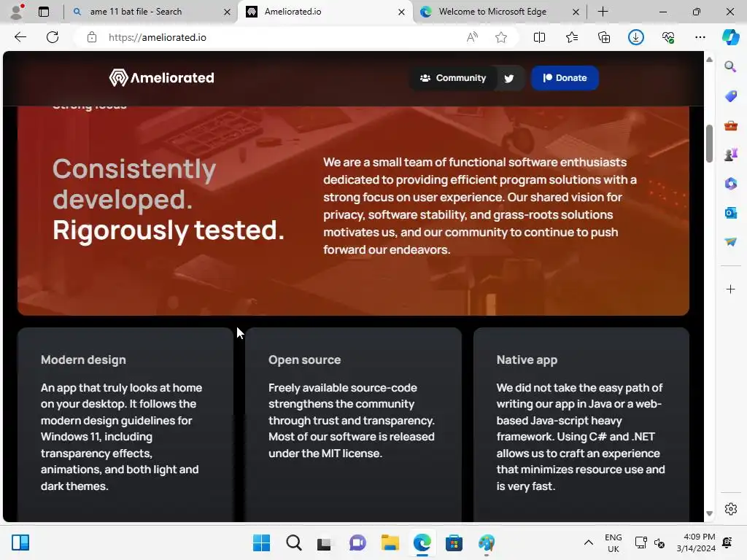Click the 'Open source' card heading
Screen dimensions: 747x560
(304, 360)
